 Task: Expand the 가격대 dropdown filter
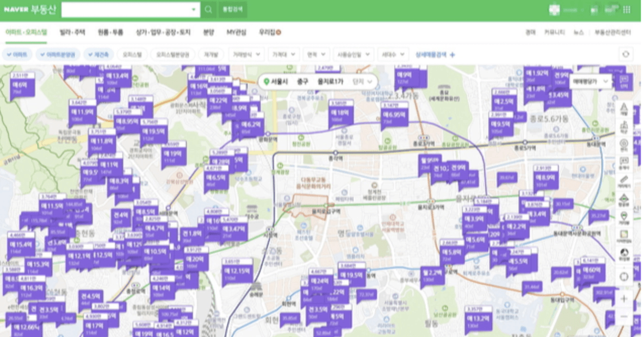285,54
